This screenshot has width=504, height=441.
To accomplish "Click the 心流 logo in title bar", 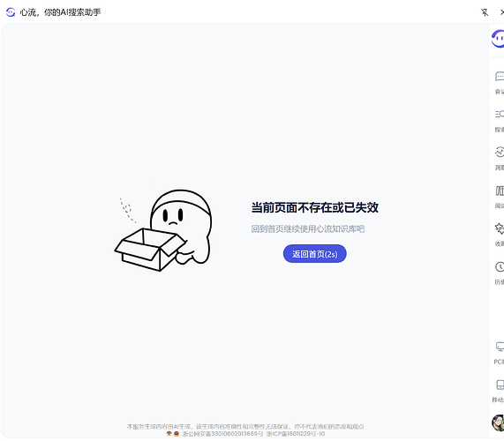I will 11,12.
